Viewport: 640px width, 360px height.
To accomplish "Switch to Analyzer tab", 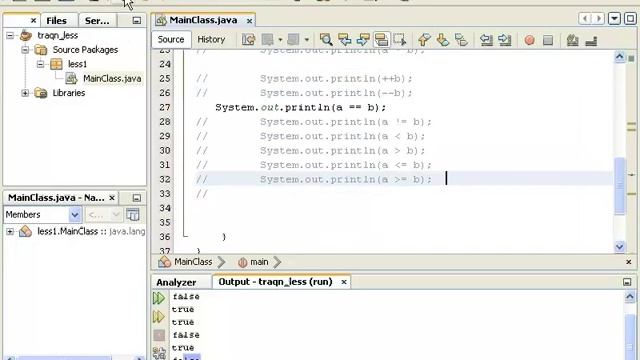I will point(176,282).
